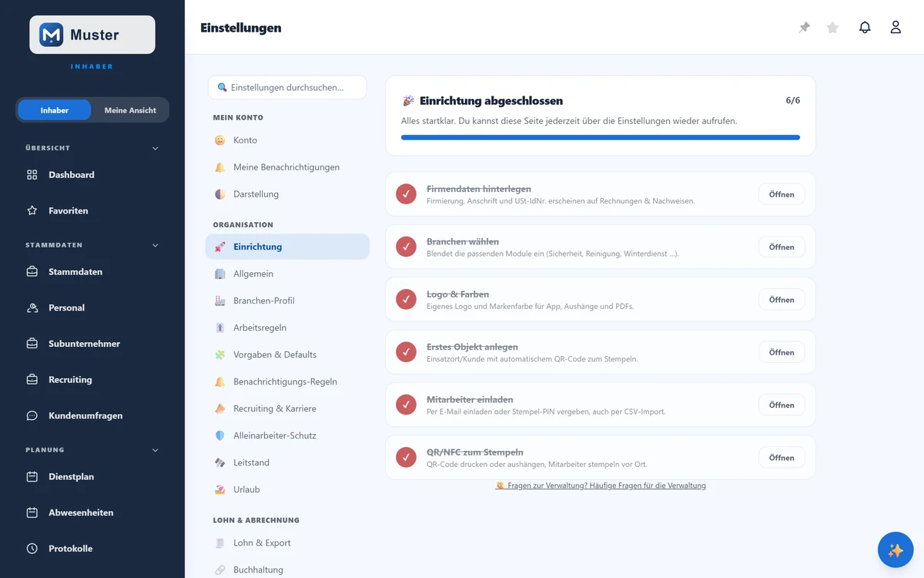Focus the Einstellungen durchsuchen search field
The height and width of the screenshot is (578, 924).
tap(287, 87)
